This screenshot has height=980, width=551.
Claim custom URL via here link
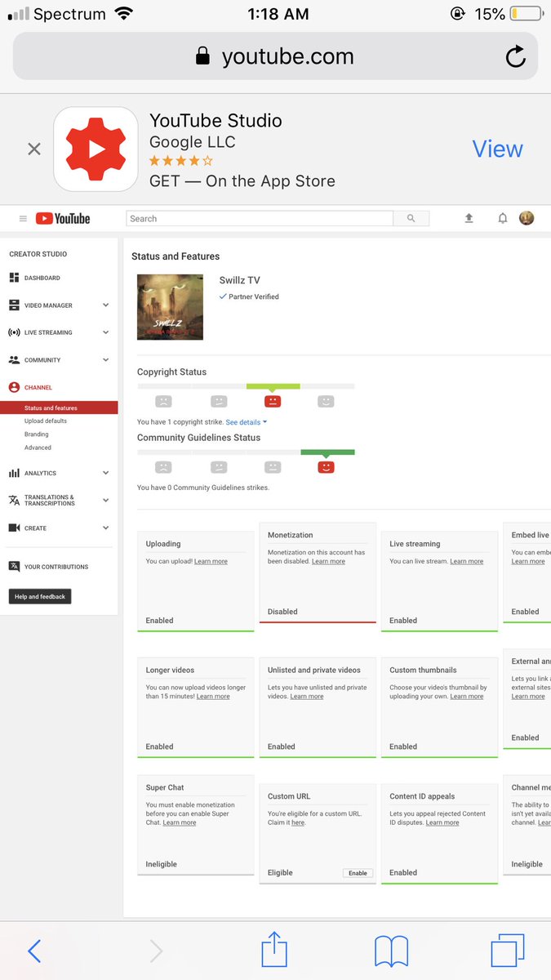pyautogui.click(x=298, y=823)
